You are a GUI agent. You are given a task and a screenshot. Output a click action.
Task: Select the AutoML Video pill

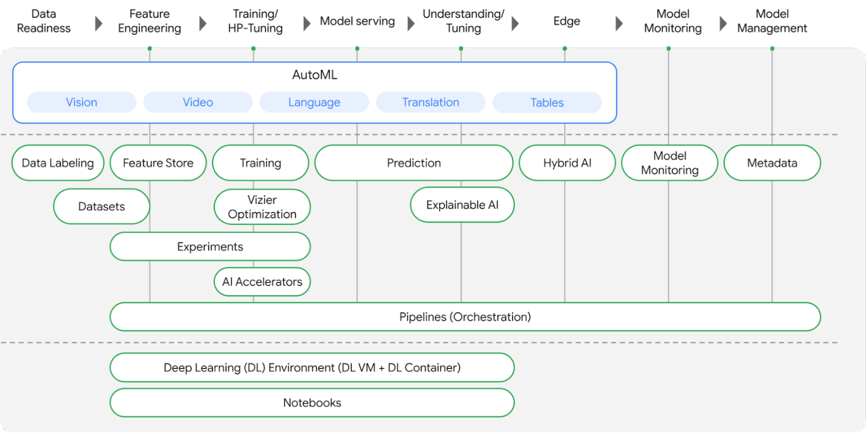198,102
